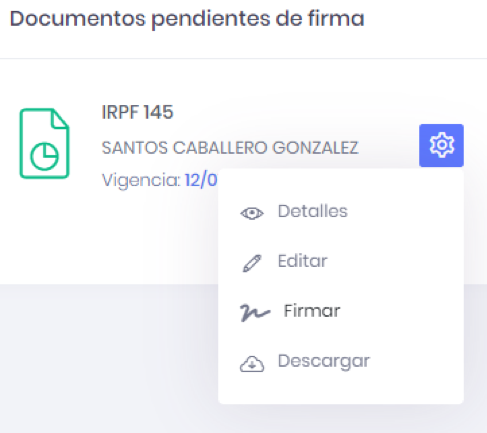Click the folded corner of the green file icon
487x433 pixels.
(x=59, y=119)
